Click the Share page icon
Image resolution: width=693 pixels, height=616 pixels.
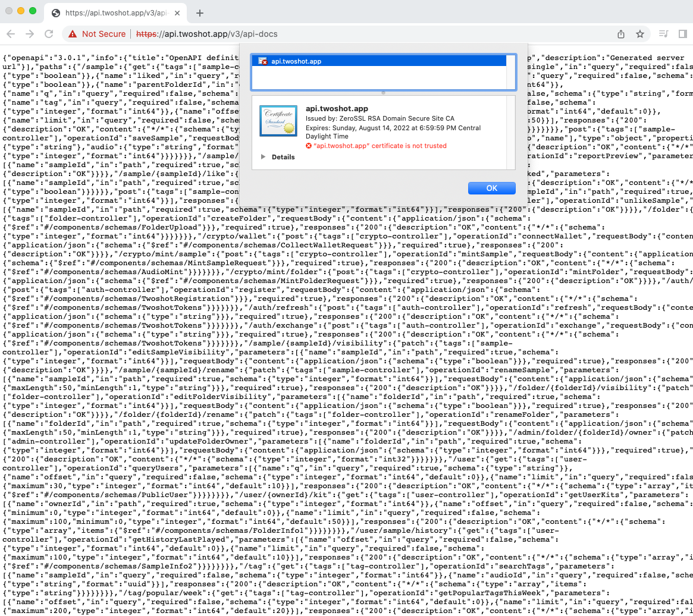click(x=621, y=34)
